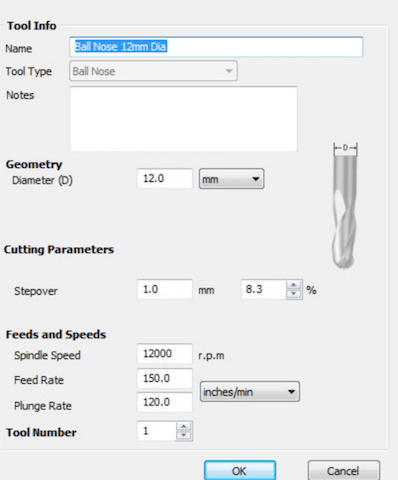Open the Tool Type dropdown

[x=153, y=71]
